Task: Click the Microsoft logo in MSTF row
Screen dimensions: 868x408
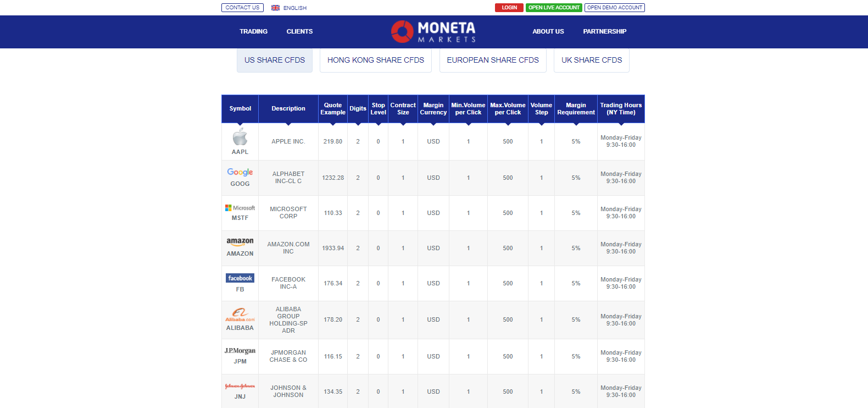Action: [240, 208]
